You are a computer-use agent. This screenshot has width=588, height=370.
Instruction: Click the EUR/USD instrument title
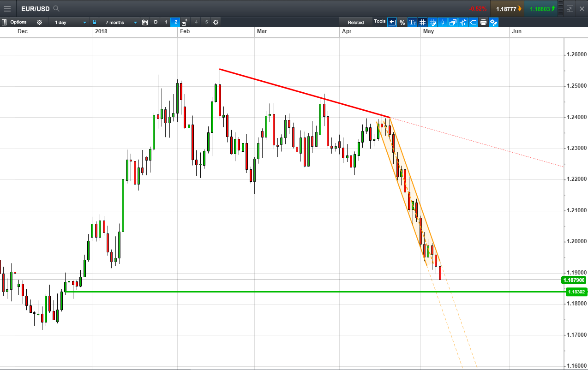pyautogui.click(x=36, y=8)
